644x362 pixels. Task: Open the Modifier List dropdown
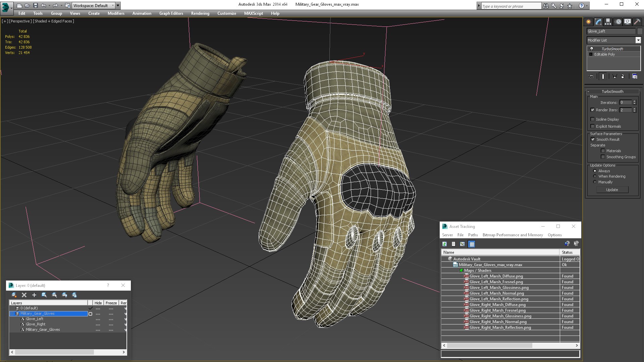point(638,40)
